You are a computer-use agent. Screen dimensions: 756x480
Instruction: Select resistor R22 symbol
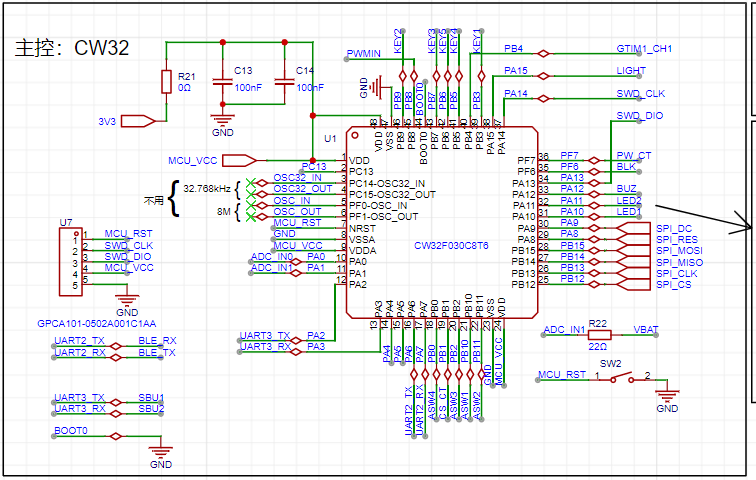point(599,335)
